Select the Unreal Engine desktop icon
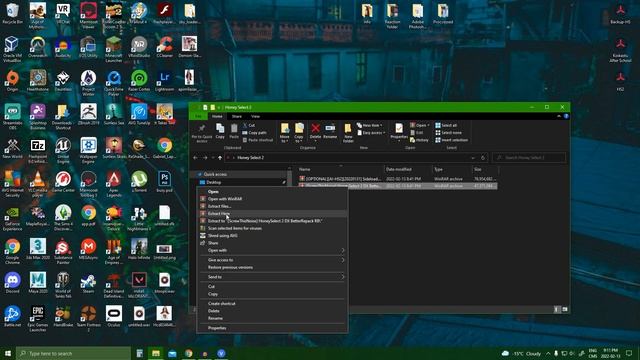 pos(63,150)
